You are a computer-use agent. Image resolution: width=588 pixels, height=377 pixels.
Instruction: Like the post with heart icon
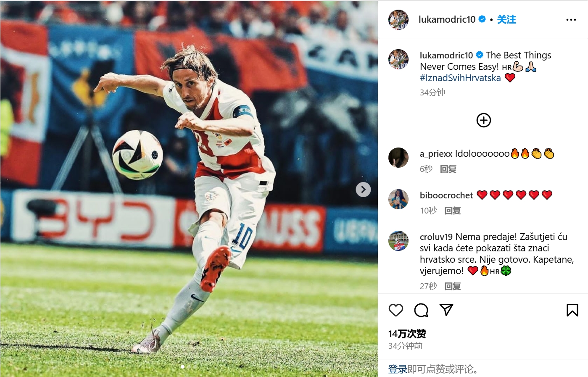396,310
